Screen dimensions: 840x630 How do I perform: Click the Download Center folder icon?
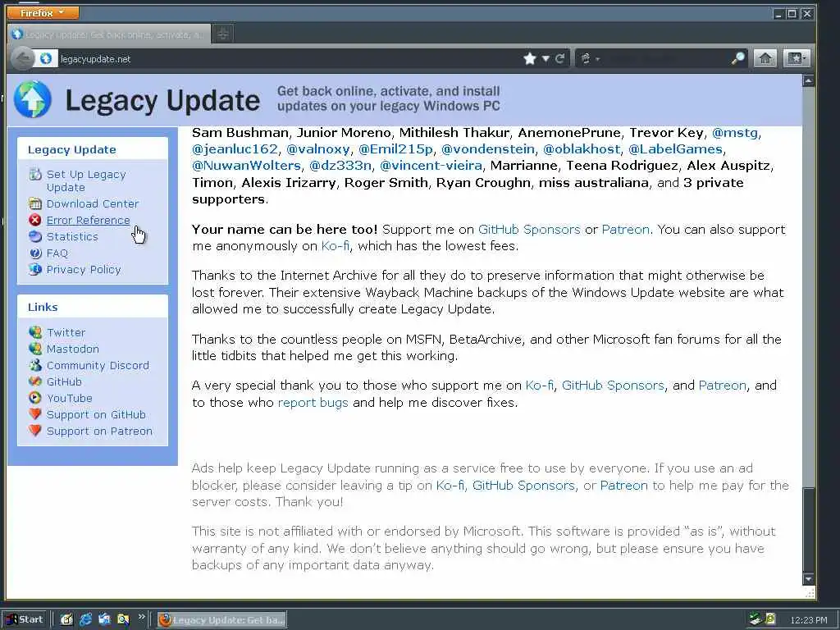coord(35,203)
